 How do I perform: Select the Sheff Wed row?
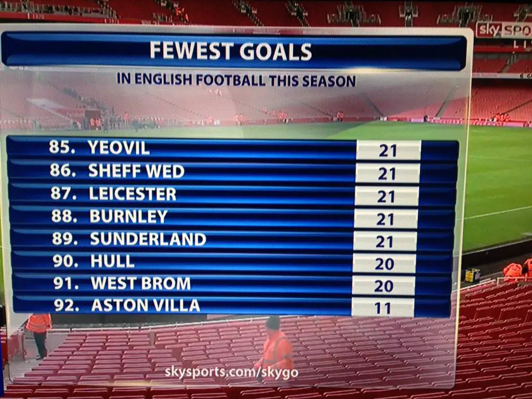(232, 171)
